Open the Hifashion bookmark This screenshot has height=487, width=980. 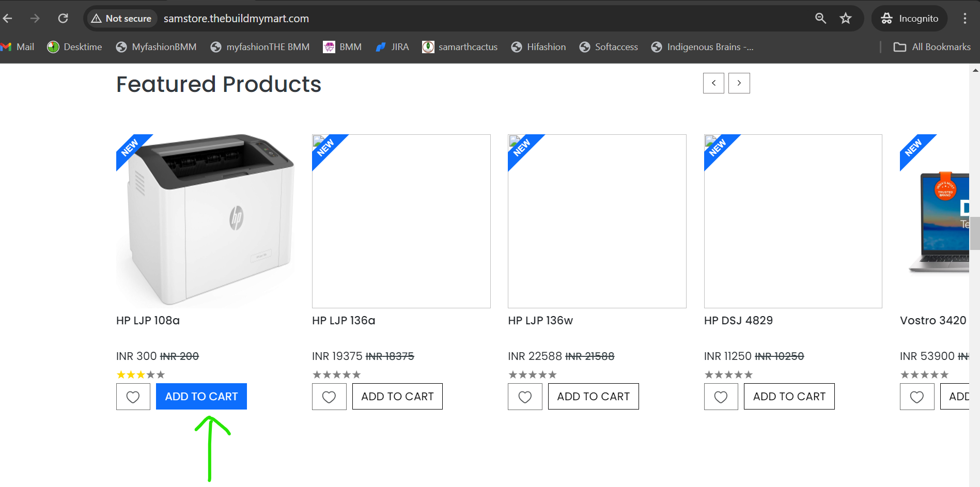538,47
